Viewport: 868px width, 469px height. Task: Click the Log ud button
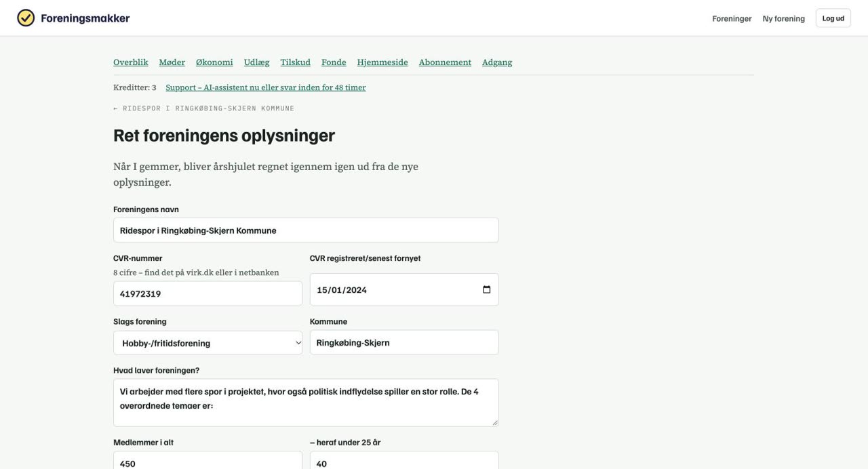click(x=833, y=18)
